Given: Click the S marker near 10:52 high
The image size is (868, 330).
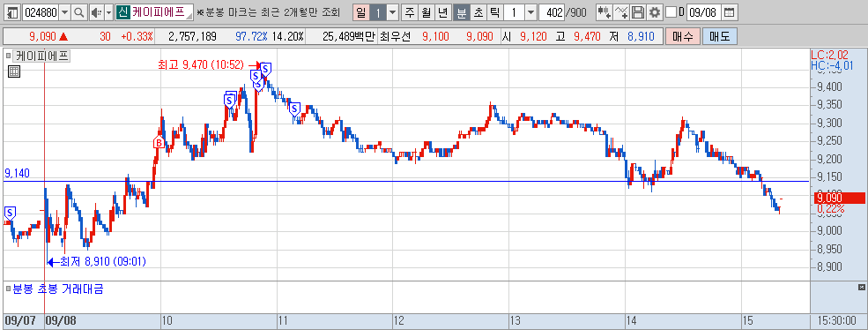Looking at the screenshot, I should [x=266, y=69].
